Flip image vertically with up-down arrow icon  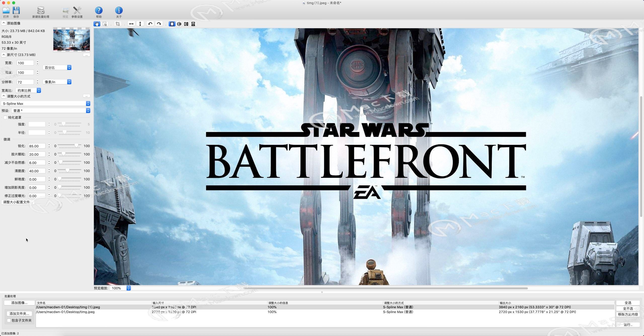[140, 24]
